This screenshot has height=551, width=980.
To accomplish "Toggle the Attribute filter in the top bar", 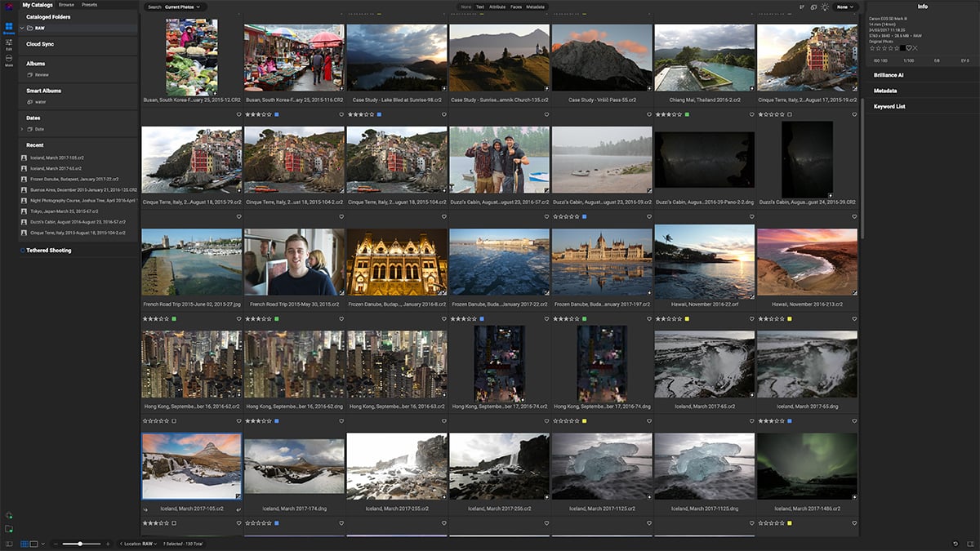I will tap(497, 7).
